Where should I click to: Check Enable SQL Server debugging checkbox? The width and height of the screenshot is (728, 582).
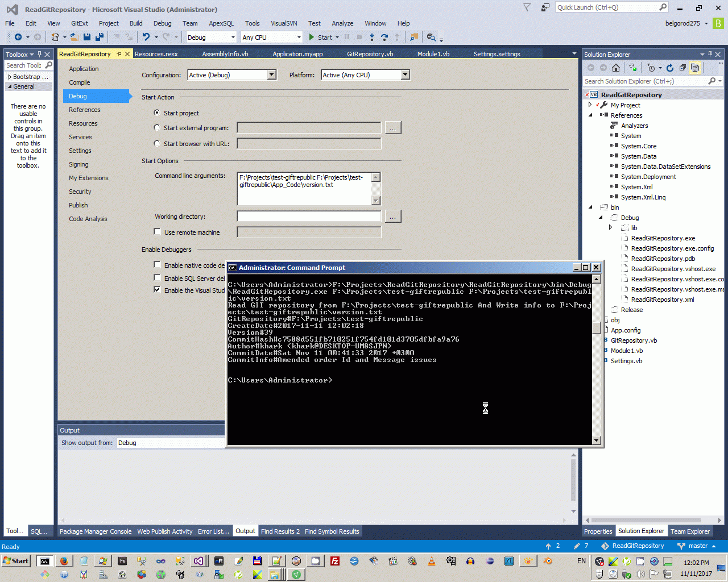[x=157, y=278]
